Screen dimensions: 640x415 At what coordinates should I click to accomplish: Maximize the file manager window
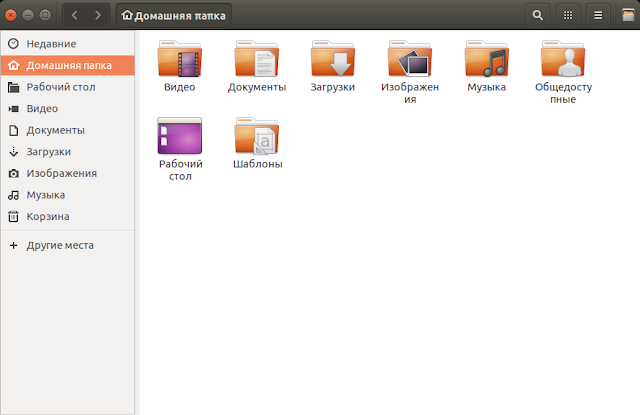45,16
